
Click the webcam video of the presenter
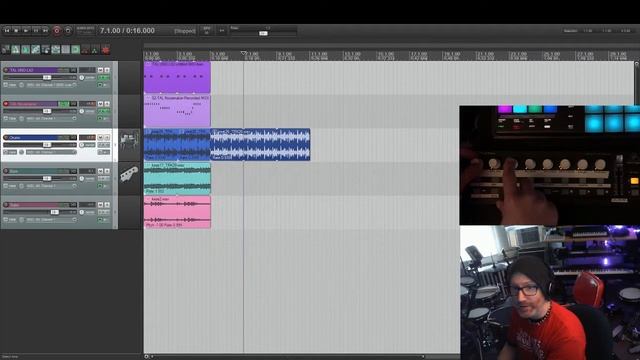point(550,293)
